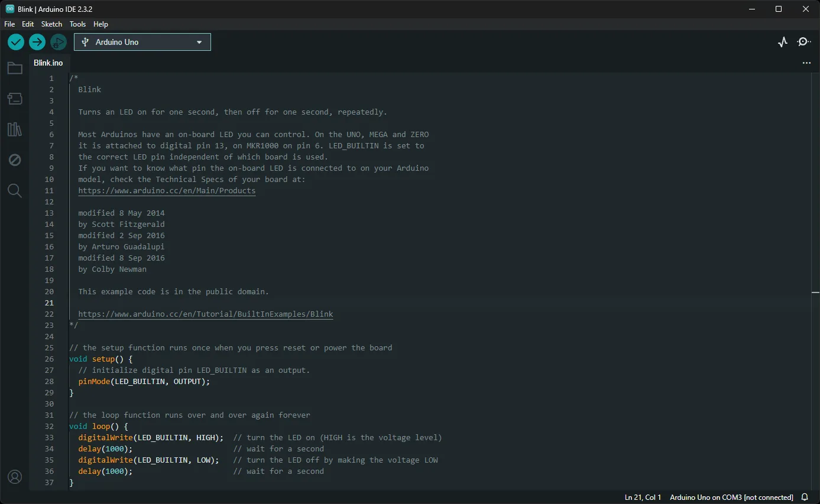
Task: Open the Arduino Cloud account icon
Action: tap(15, 477)
